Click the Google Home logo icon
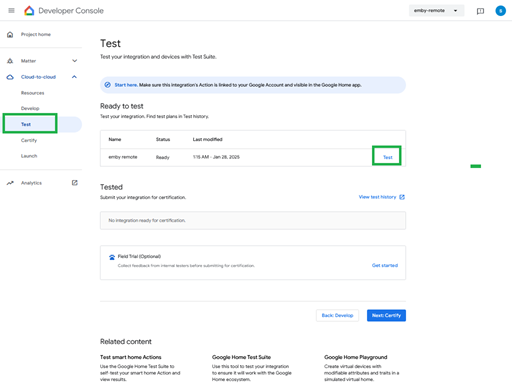 pos(29,11)
